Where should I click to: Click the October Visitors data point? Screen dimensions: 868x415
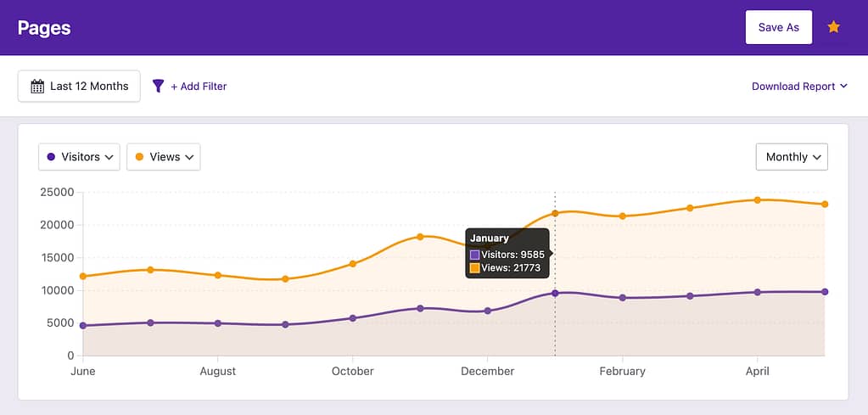353,318
